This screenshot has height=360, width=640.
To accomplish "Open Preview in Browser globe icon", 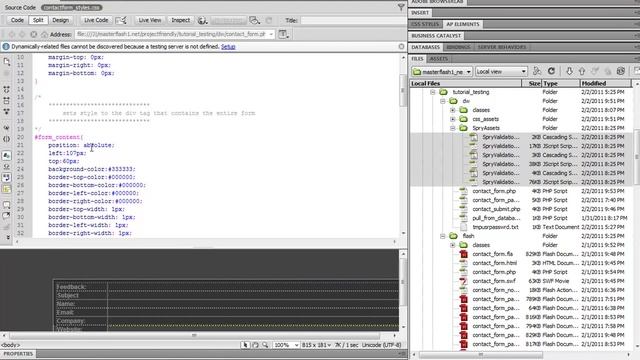I will click(202, 20).
